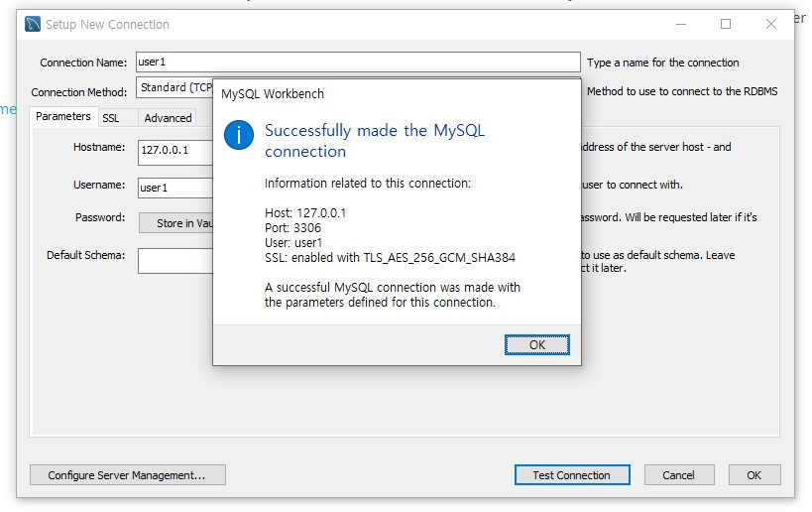Viewport: 812px width, 512px height.
Task: Click OK button beside Cancel at bottom
Action: pos(754,474)
